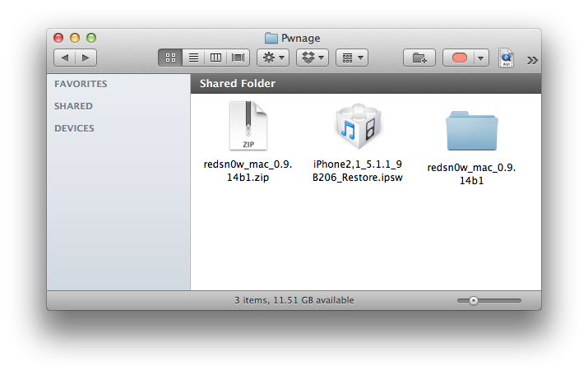Apply the red label button
The image size is (588, 375).
click(x=459, y=58)
